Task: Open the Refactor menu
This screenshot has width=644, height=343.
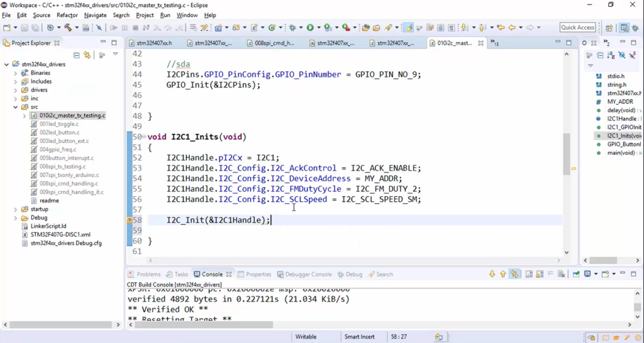Action: [67, 15]
